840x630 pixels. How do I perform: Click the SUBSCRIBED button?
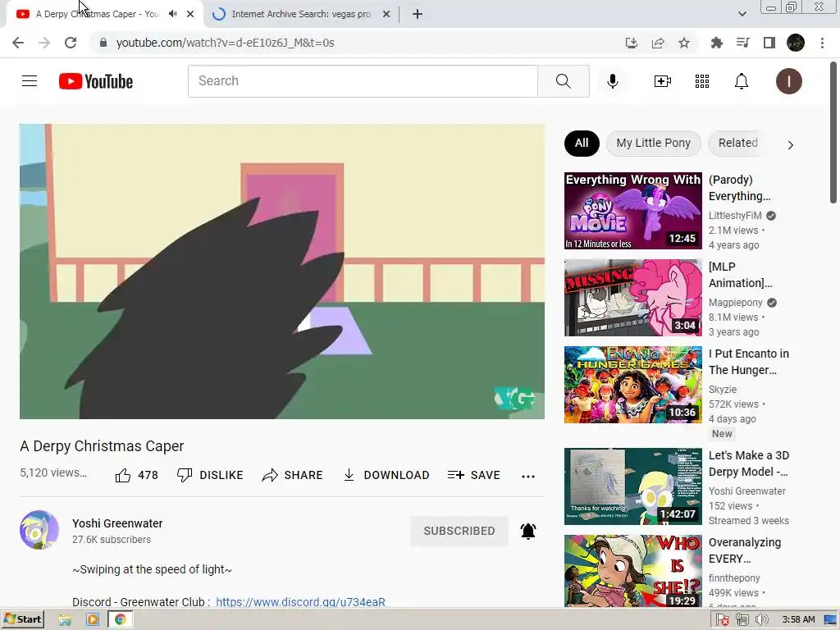459,531
